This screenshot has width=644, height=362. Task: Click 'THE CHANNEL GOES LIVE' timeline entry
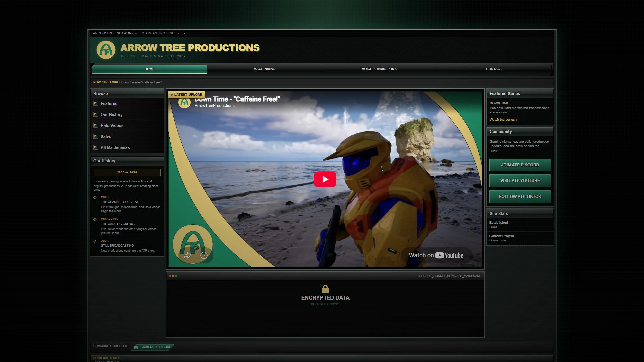(x=120, y=202)
